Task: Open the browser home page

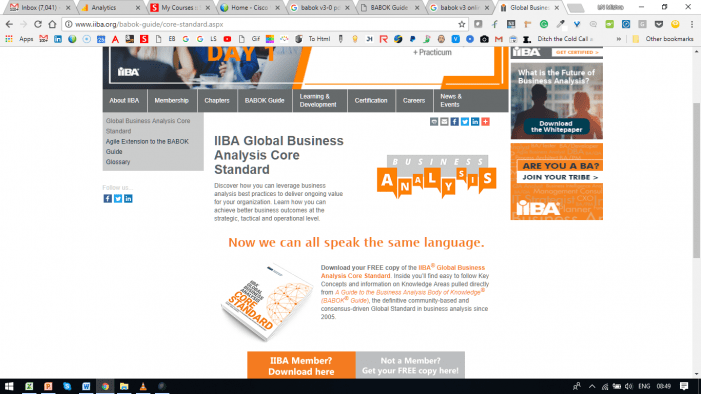Action: click(x=52, y=24)
